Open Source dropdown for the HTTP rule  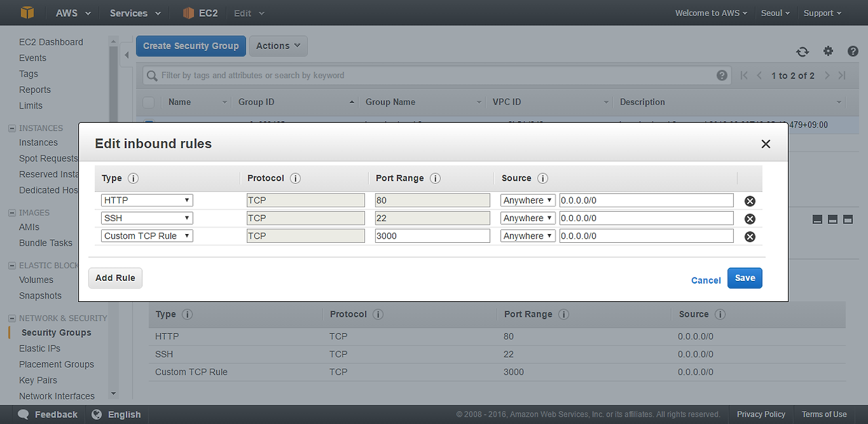tap(528, 200)
